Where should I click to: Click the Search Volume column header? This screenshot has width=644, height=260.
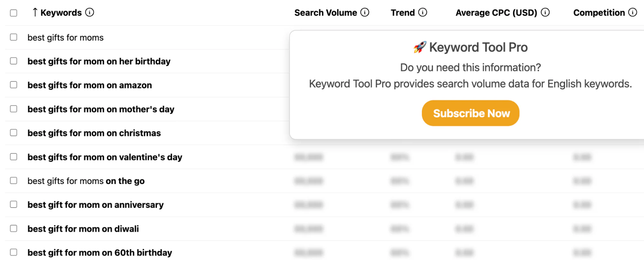(325, 12)
